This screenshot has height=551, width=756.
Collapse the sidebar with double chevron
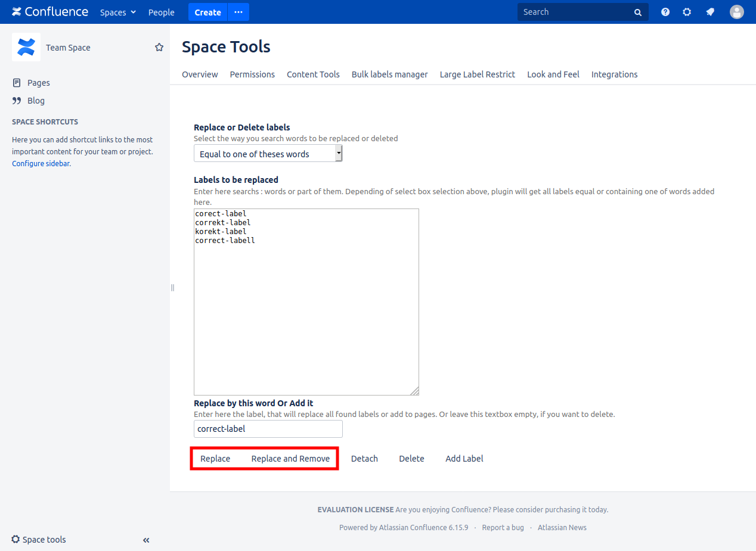click(146, 540)
